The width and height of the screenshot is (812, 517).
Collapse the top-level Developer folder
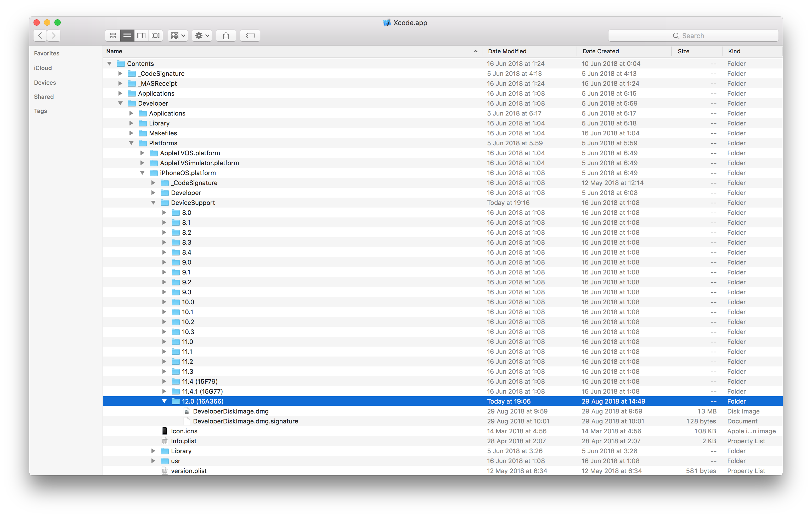[x=120, y=103]
